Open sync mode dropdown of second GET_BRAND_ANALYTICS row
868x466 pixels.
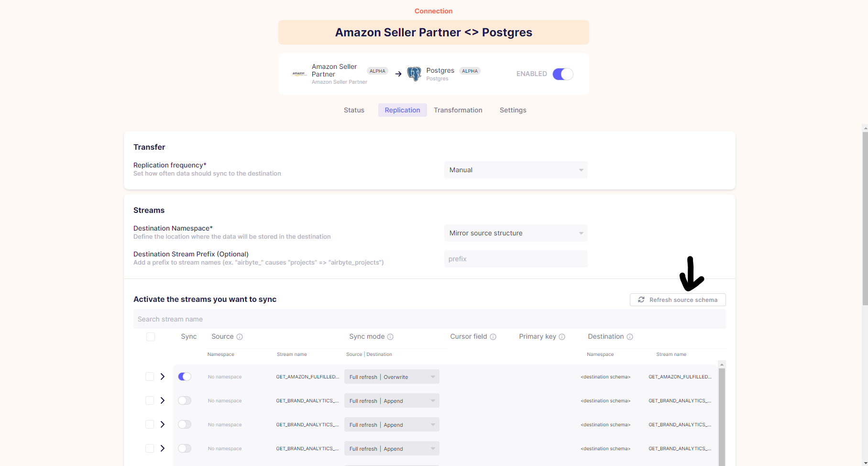click(x=392, y=424)
